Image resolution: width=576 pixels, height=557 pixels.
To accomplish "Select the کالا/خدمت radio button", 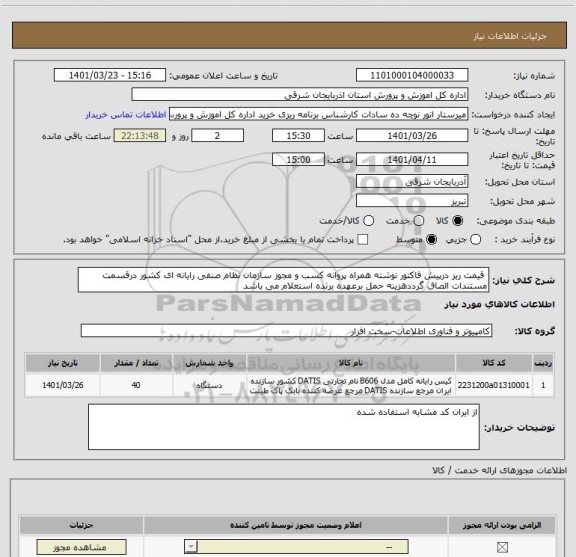I will (x=368, y=221).
